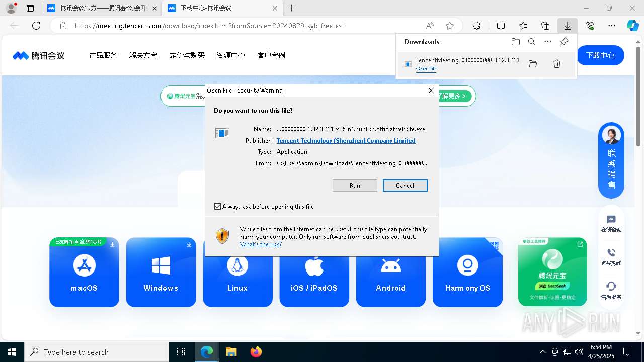Click the Run button in security warning
The height and width of the screenshot is (362, 644).
(x=355, y=186)
